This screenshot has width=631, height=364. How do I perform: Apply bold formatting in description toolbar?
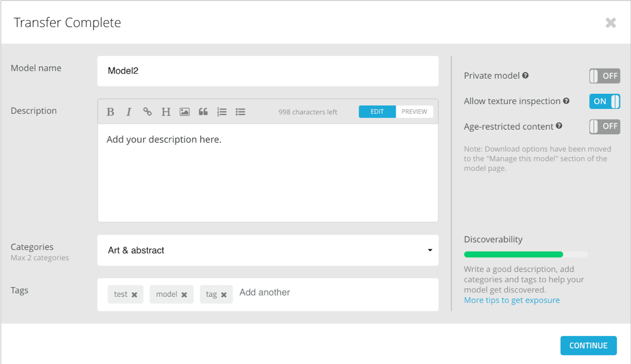click(111, 112)
